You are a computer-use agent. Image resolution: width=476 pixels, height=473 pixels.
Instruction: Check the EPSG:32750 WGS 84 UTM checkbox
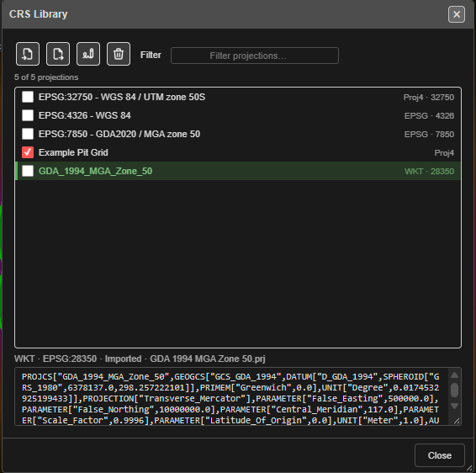pos(28,97)
